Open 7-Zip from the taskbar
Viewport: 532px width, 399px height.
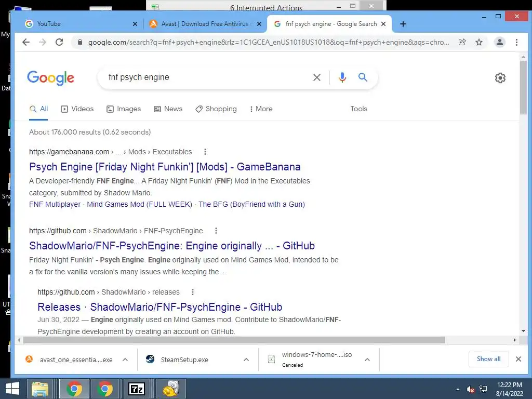[137, 389]
